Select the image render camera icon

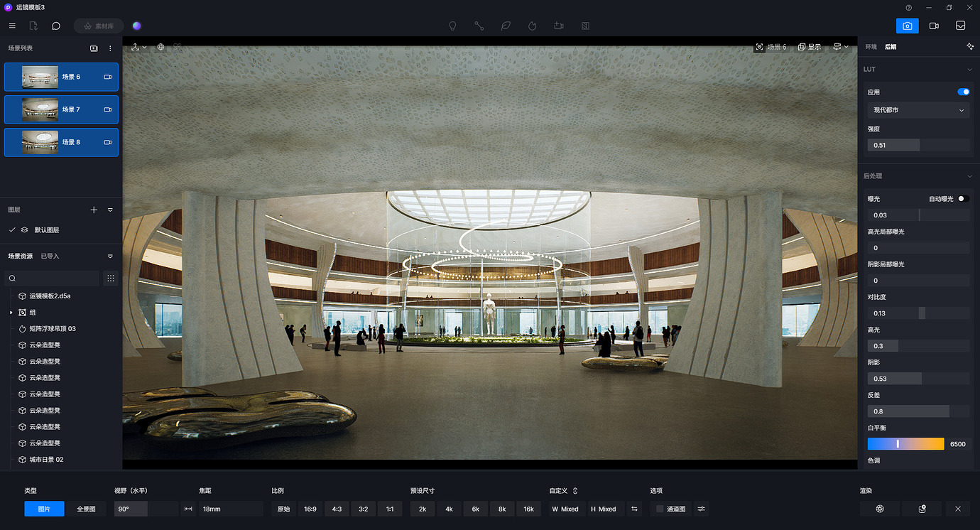click(907, 26)
